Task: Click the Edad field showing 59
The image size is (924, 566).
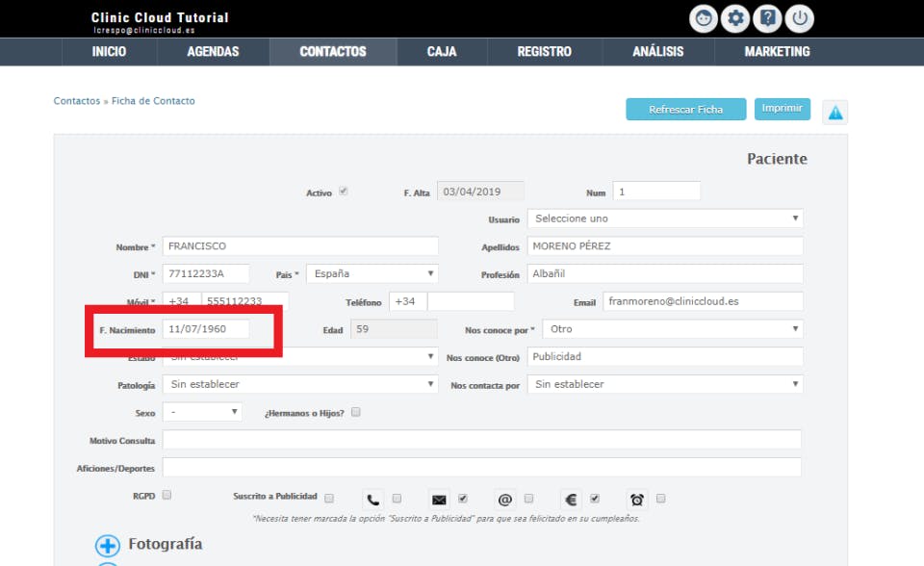Action: [394, 329]
